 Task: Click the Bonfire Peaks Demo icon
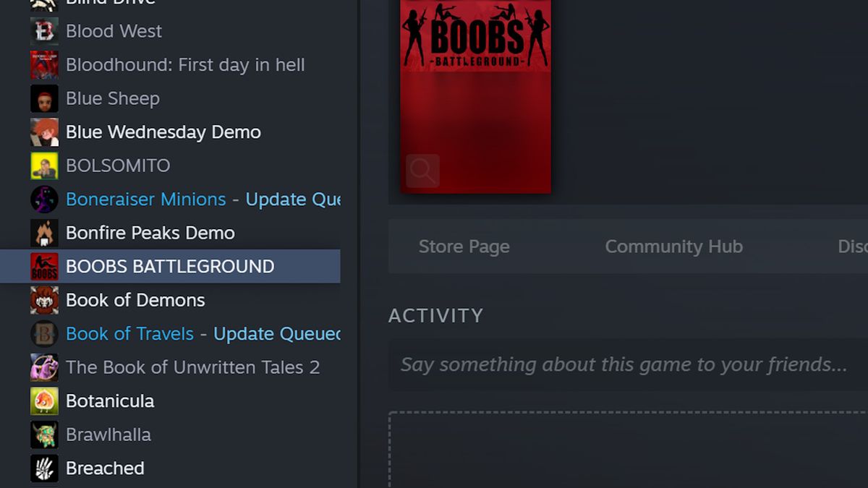(44, 233)
